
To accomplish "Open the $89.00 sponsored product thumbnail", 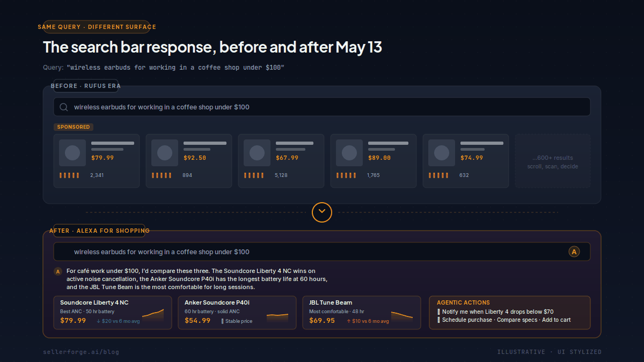I will tap(349, 153).
